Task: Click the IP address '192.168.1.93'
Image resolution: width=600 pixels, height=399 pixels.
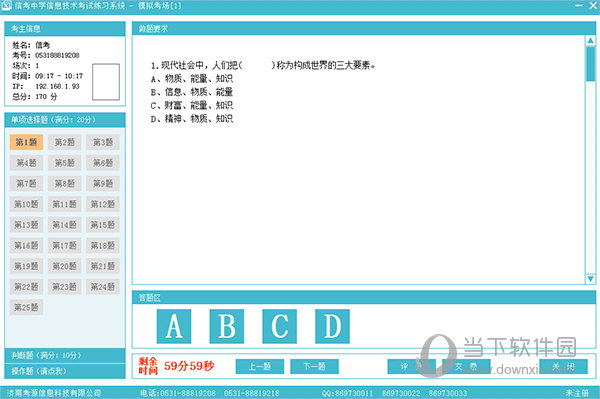Action: pyautogui.click(x=57, y=86)
